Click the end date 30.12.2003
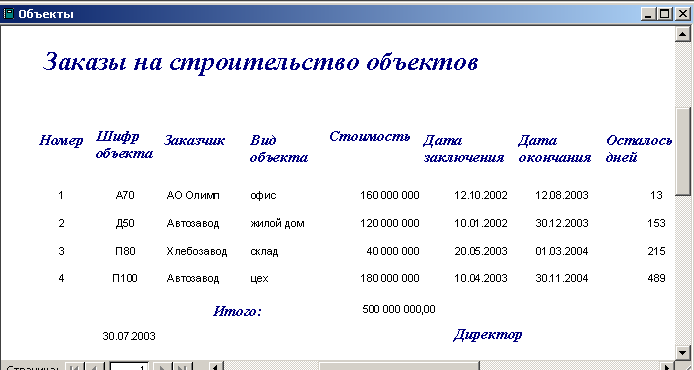 [562, 223]
